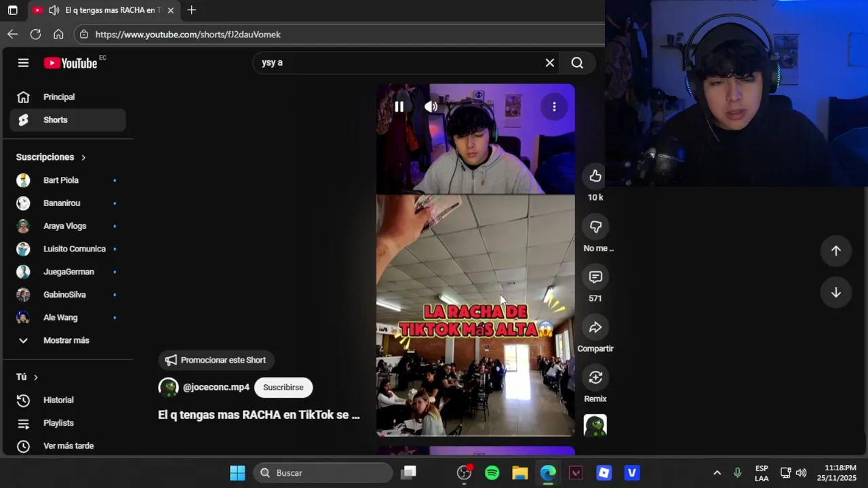Open Historial watch history

pyautogui.click(x=68, y=400)
